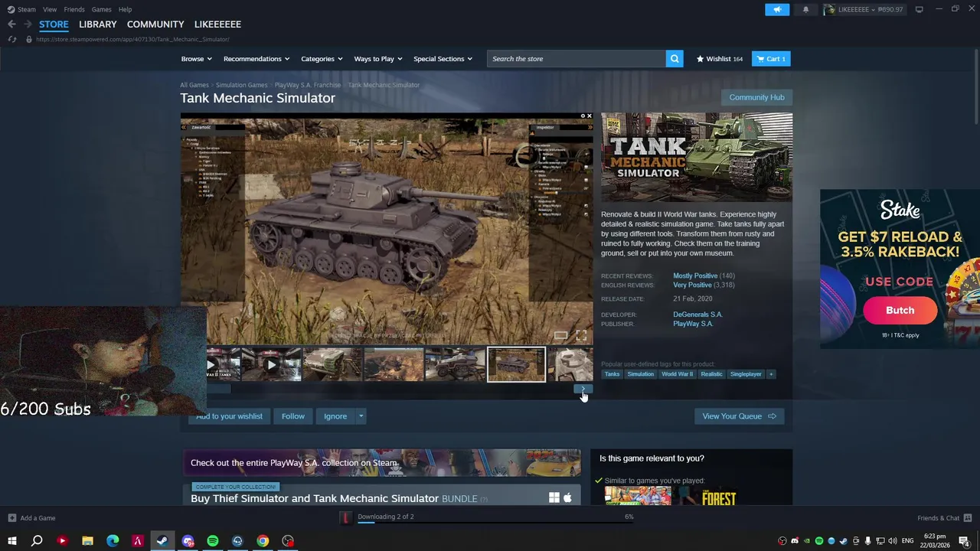Click Add a Game plus icon
This screenshot has width=980, height=551.
pos(12,518)
